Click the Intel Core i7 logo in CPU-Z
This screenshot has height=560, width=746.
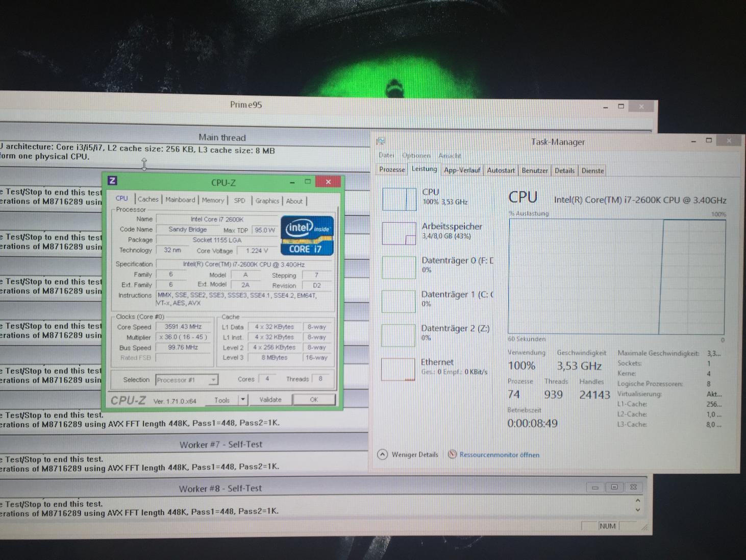click(x=307, y=235)
